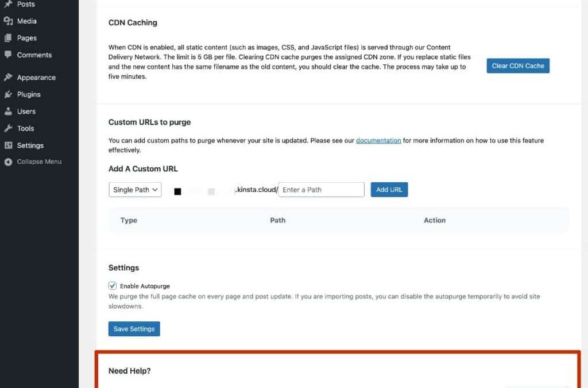Click inside the Enter a Path field
The width and height of the screenshot is (588, 388).
pyautogui.click(x=320, y=189)
